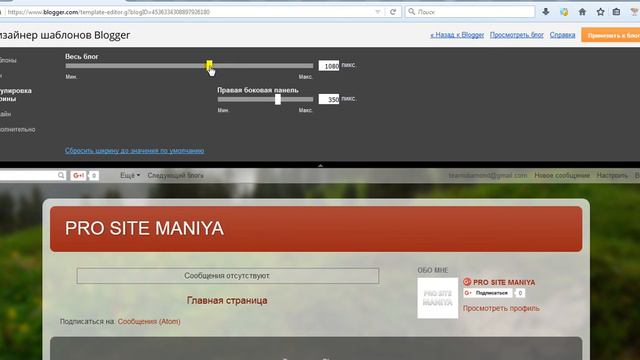Click the gmail account address in navbar

(x=488, y=176)
